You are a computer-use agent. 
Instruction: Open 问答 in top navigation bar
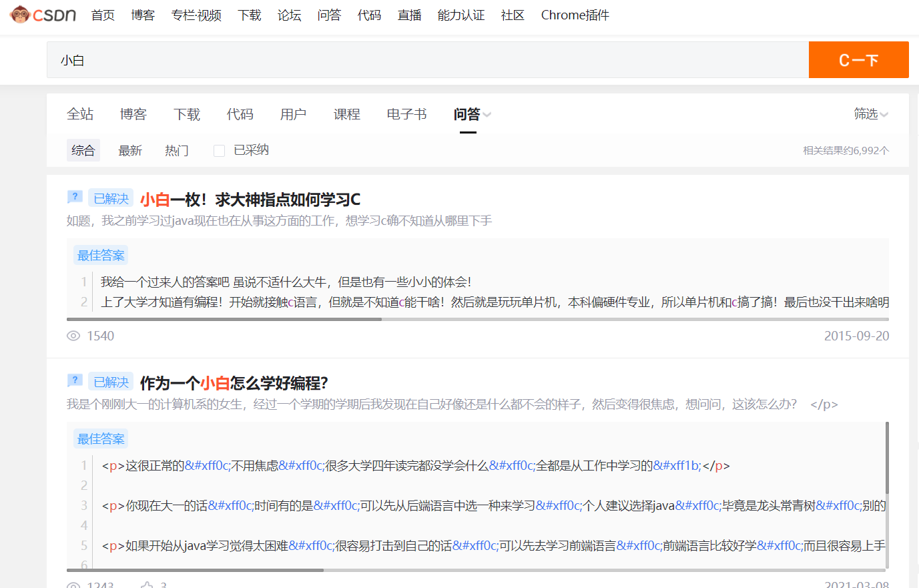pyautogui.click(x=329, y=15)
